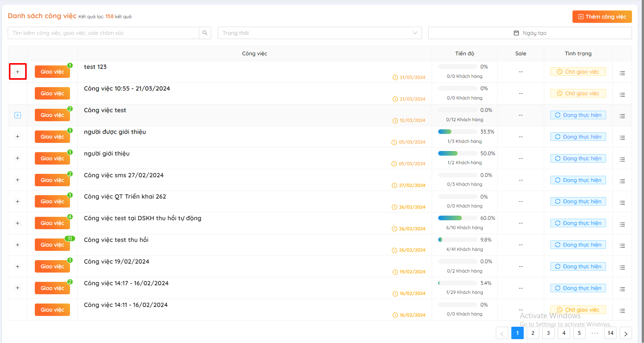The height and width of the screenshot is (343, 644).
Task: Click the search magnifier icon
Action: (205, 33)
